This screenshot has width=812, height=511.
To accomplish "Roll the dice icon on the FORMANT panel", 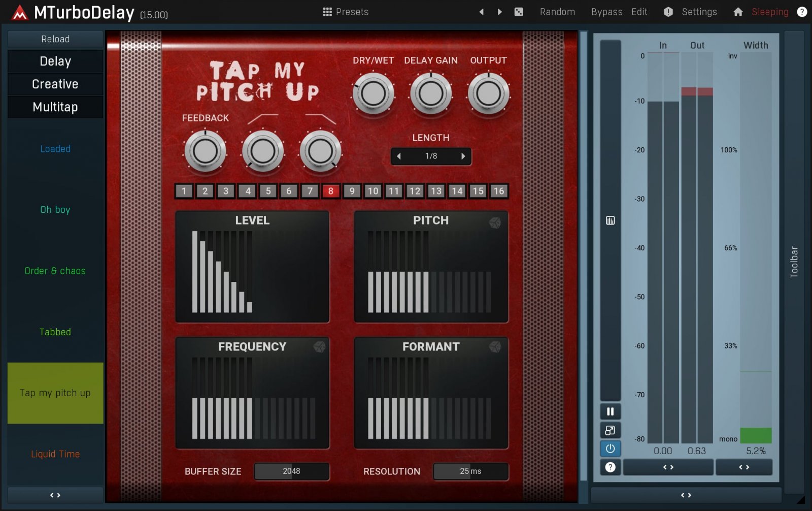I will [496, 348].
